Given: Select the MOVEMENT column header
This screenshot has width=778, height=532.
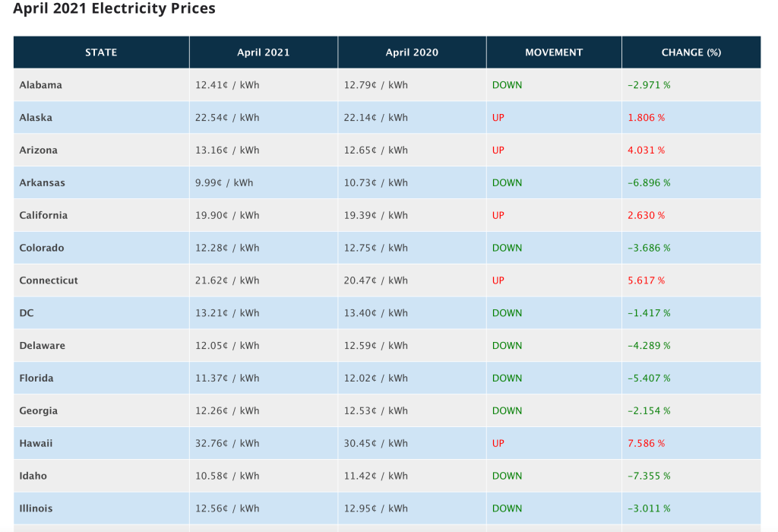Looking at the screenshot, I should 554,52.
